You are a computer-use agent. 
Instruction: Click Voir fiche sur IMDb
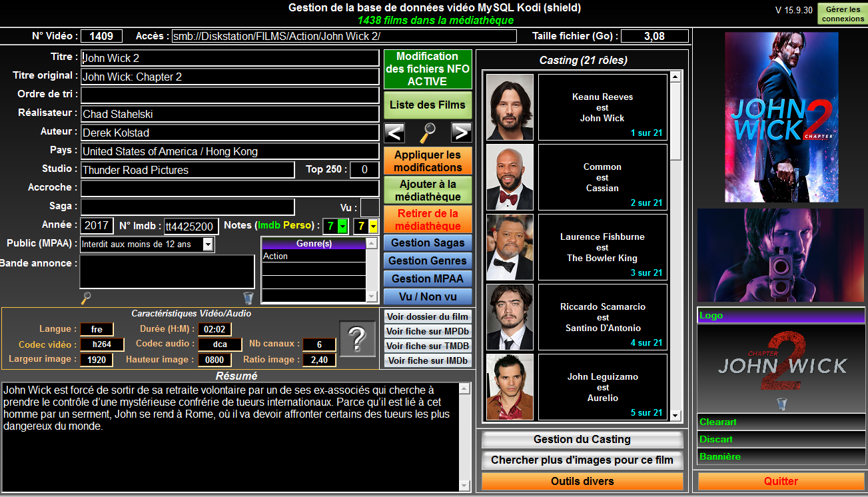[428, 360]
